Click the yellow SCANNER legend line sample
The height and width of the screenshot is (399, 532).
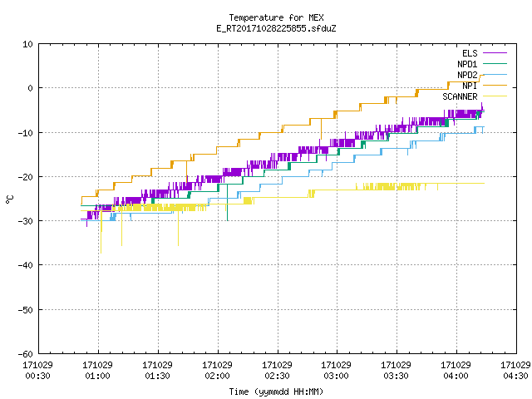[x=495, y=96]
